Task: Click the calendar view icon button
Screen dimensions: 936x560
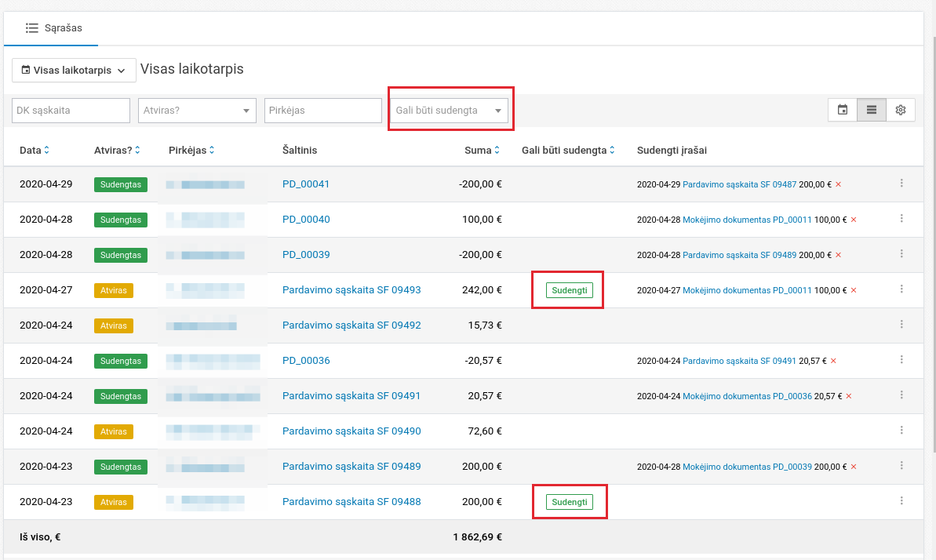Action: pyautogui.click(x=843, y=111)
